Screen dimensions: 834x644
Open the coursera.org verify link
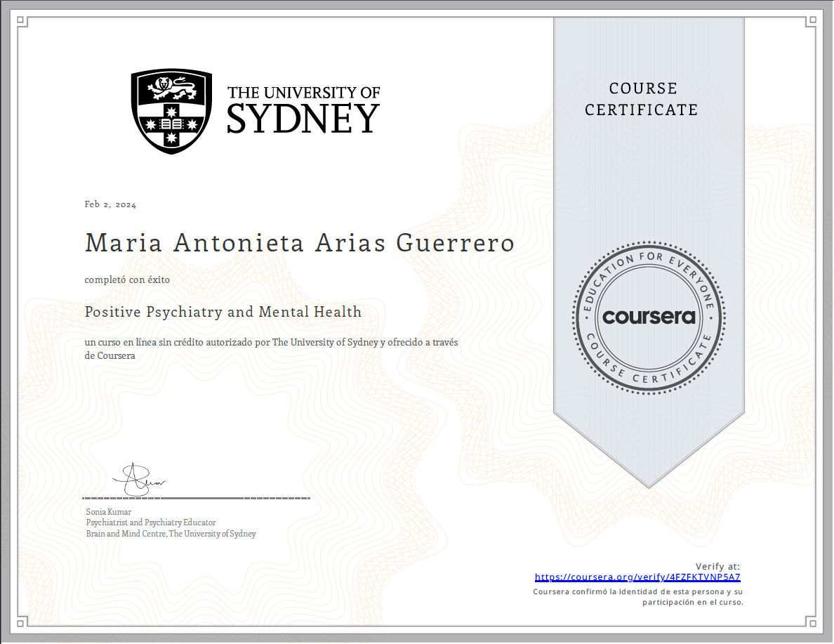tap(637, 577)
